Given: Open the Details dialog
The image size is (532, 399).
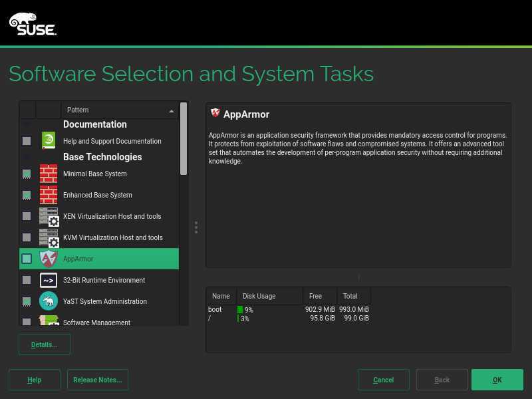Looking at the screenshot, I should [x=45, y=344].
